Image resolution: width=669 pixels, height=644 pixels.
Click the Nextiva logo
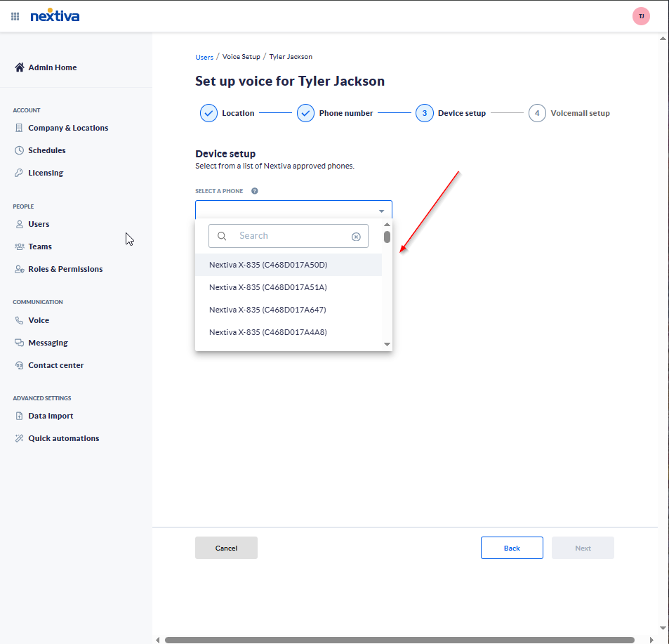55,15
